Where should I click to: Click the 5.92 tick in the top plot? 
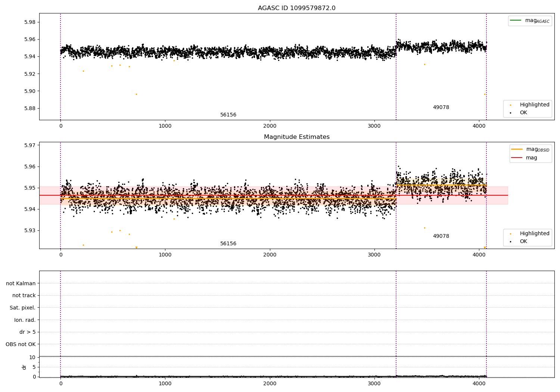point(29,74)
